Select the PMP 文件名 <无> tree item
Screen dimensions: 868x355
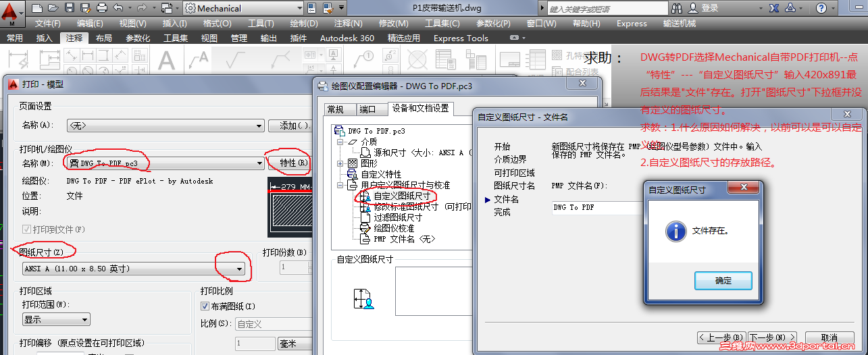[x=405, y=239]
